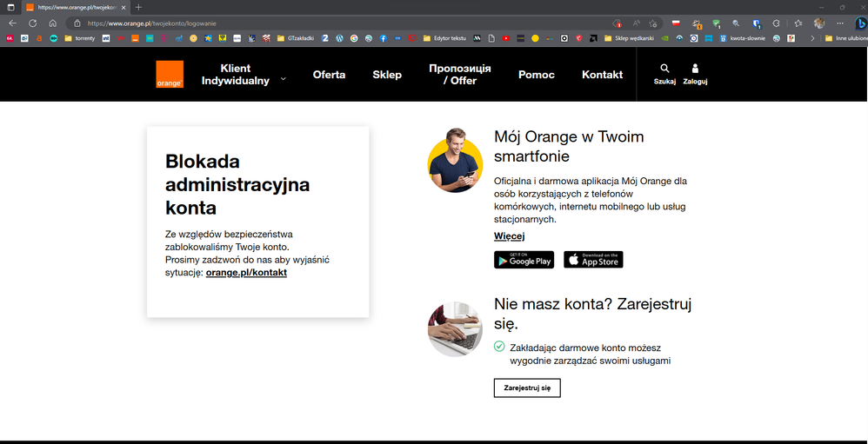Follow the Więcej link
868x444 pixels.
point(510,236)
